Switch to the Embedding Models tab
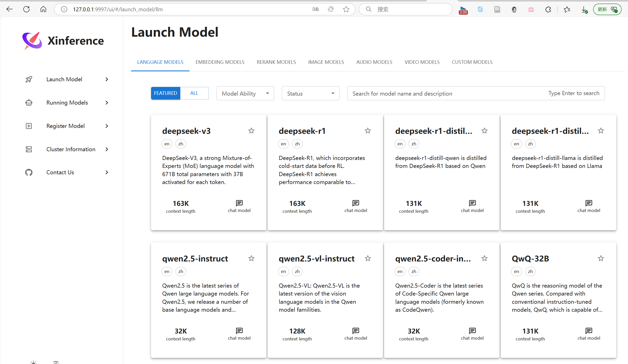Image resolution: width=628 pixels, height=364 pixels. 220,62
